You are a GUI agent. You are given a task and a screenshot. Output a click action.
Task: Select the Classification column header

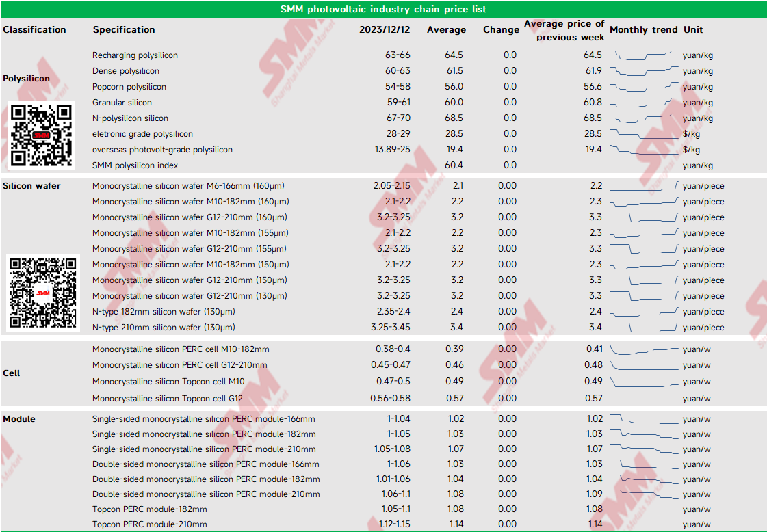[35, 29]
